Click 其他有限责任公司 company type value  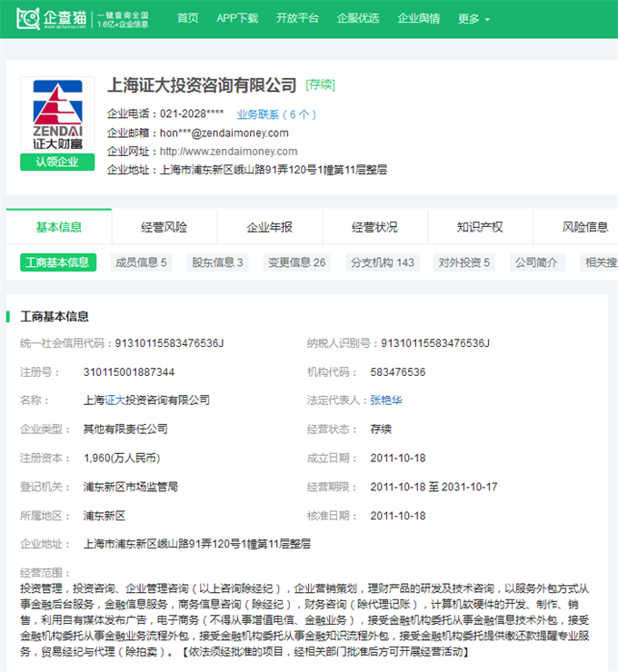(125, 429)
